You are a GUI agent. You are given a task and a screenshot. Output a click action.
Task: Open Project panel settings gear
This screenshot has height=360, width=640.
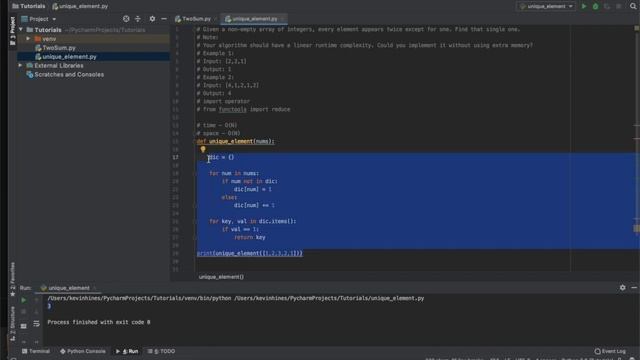(x=152, y=19)
